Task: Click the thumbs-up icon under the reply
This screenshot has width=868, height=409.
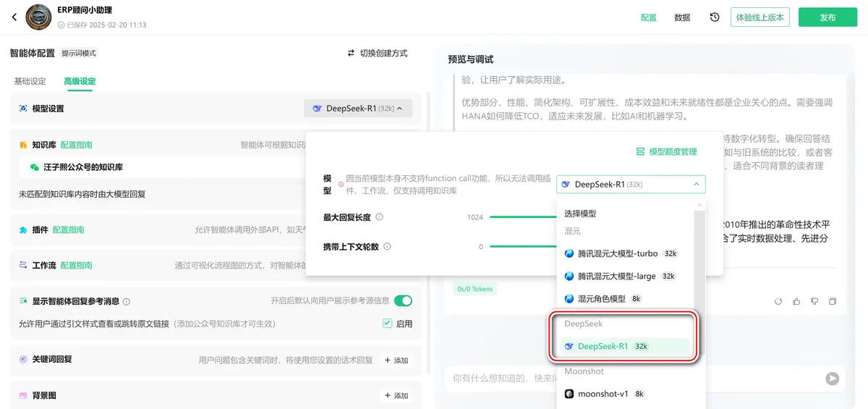Action: (796, 301)
